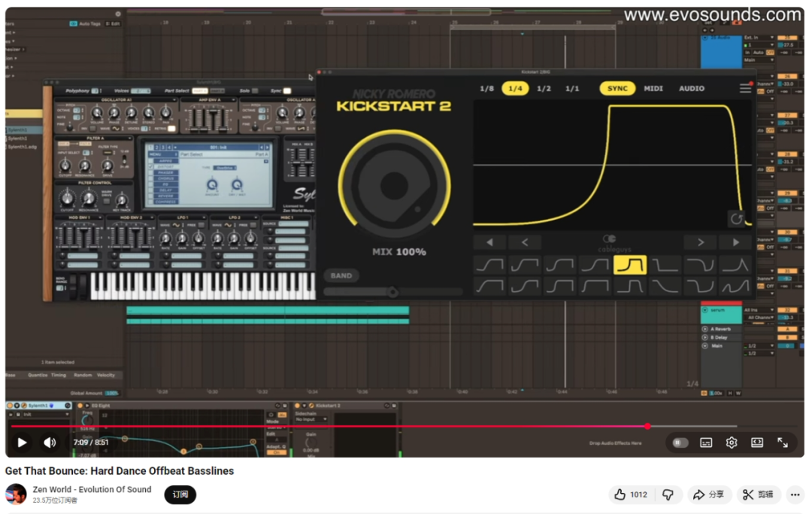The image size is (812, 514).
Task: Click the left chevron curve button
Action: tap(525, 242)
